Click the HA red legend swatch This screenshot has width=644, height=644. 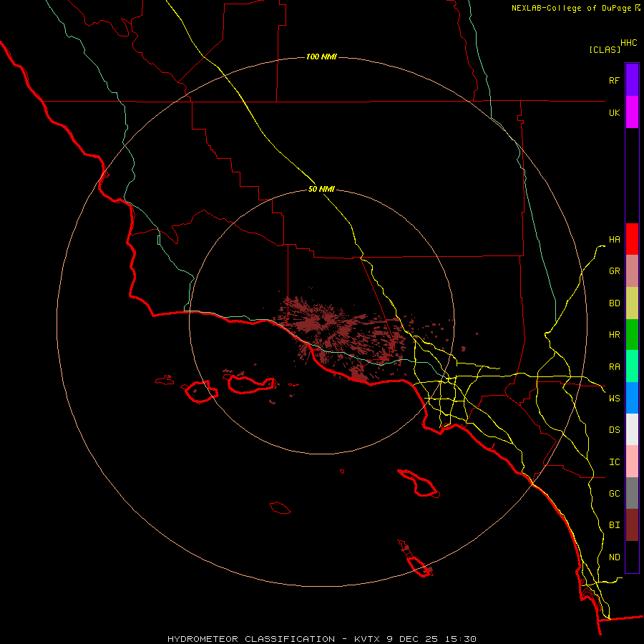tap(632, 239)
